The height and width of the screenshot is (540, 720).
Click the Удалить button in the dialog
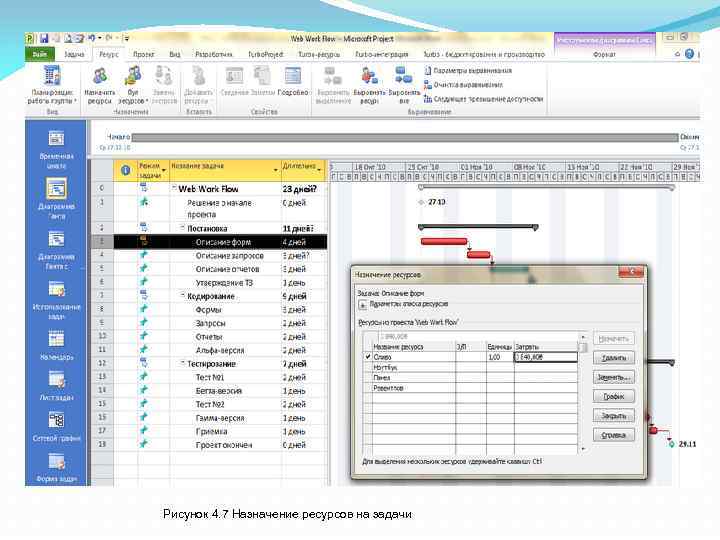click(x=614, y=358)
